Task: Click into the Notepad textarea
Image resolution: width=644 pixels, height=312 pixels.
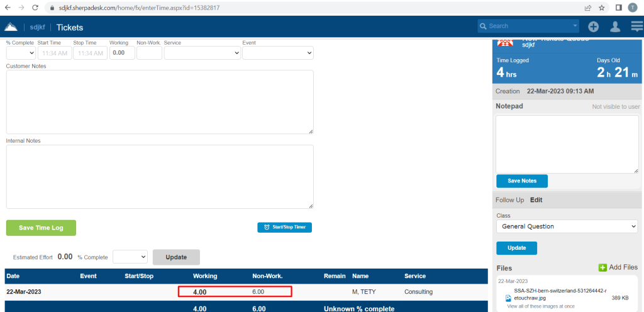Action: tap(567, 144)
